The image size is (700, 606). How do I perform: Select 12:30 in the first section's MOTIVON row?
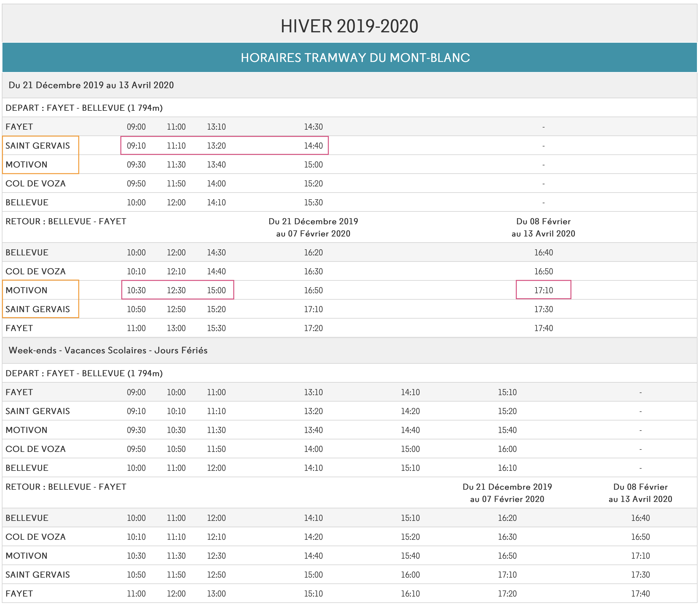pyautogui.click(x=176, y=290)
